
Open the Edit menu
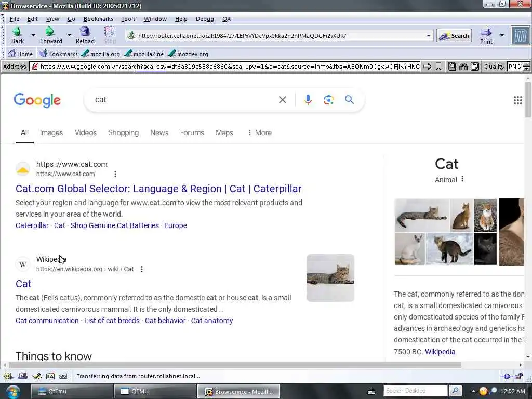(x=33, y=19)
